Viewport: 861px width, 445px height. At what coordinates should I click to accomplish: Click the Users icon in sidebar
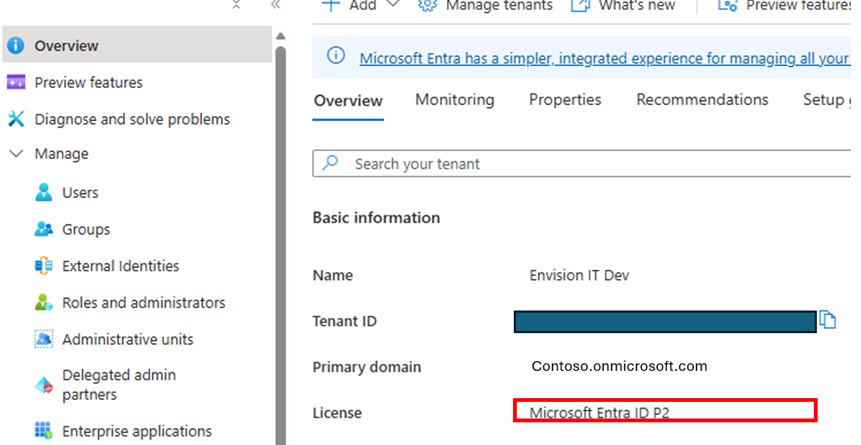click(x=43, y=192)
